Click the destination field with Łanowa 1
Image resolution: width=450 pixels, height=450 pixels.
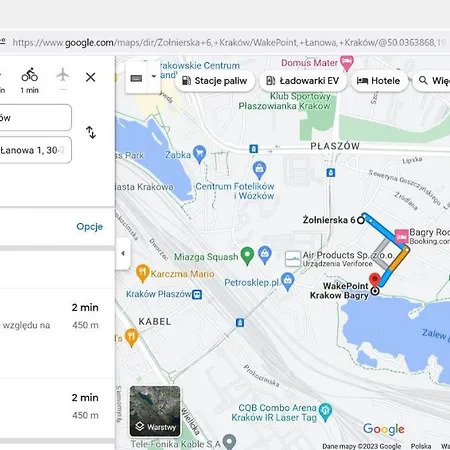[x=34, y=150]
